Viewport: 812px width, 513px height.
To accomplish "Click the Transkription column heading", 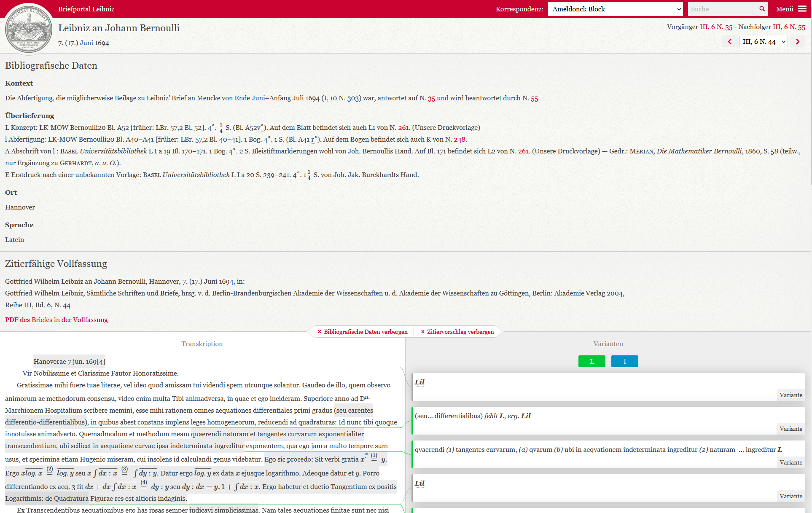I will pyautogui.click(x=202, y=344).
